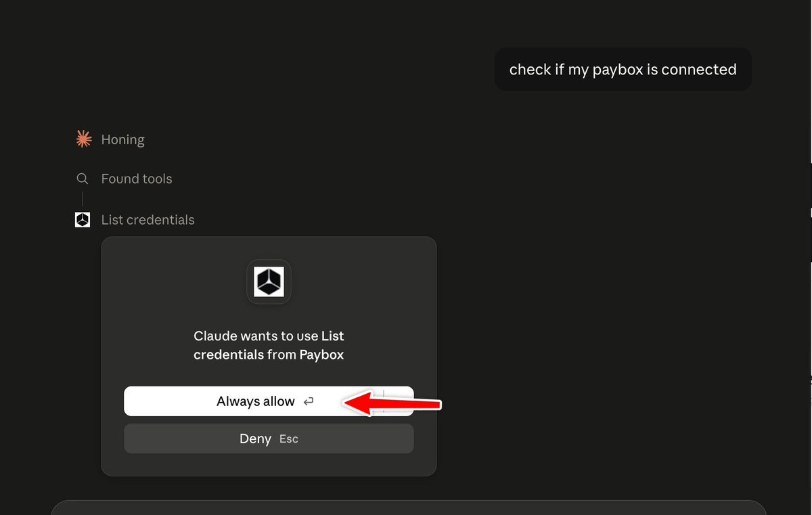Click the small Paybox icon beside List credentials

pyautogui.click(x=83, y=219)
